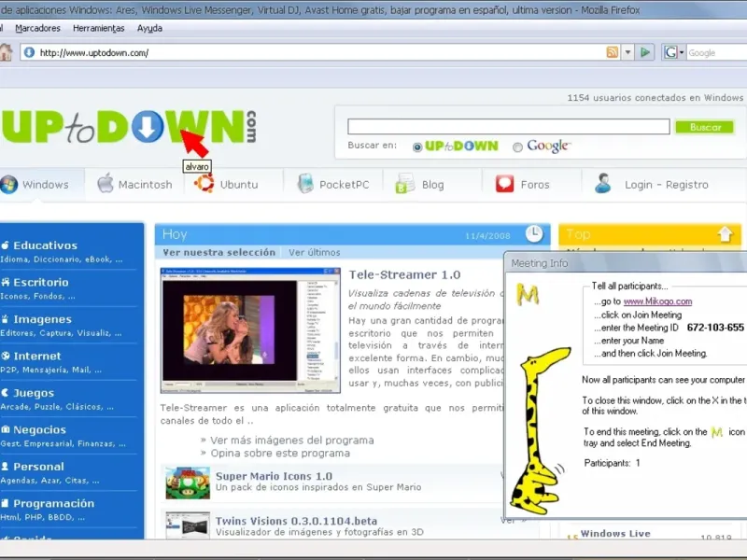
Task: Click the Blog icon
Action: point(405,184)
